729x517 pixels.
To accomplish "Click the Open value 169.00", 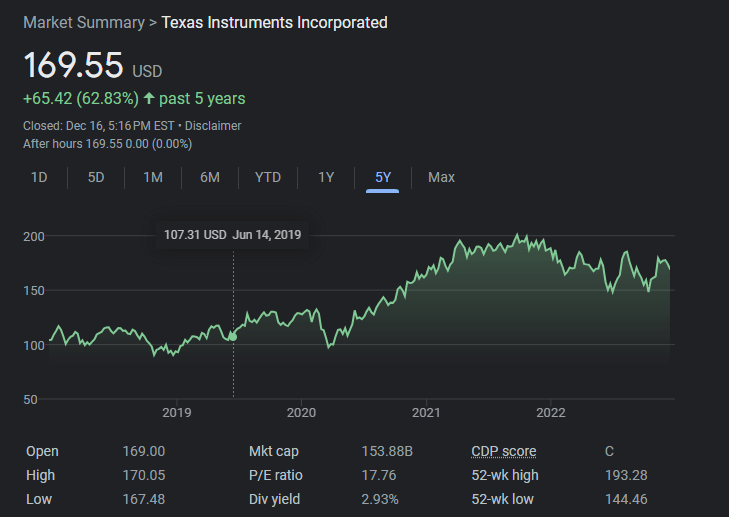I will (144, 451).
